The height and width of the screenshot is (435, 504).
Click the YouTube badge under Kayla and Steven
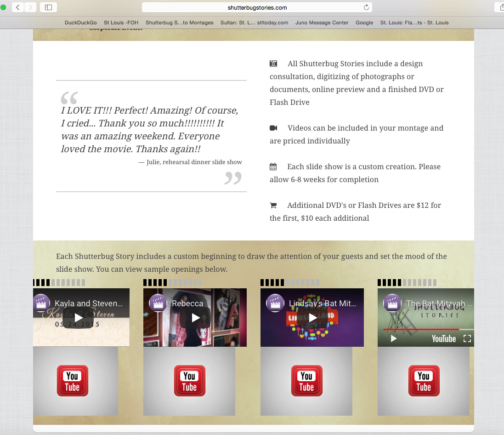coord(73,381)
